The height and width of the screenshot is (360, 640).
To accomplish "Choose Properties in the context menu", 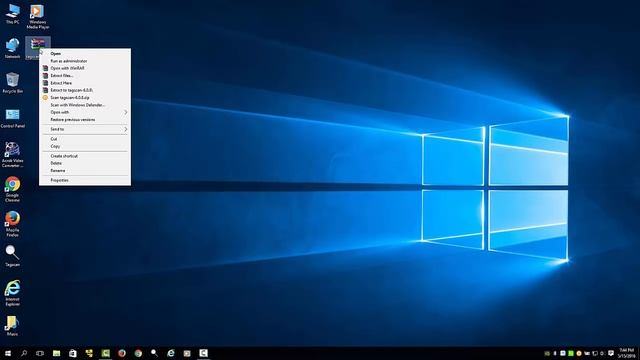I will pyautogui.click(x=85, y=180).
